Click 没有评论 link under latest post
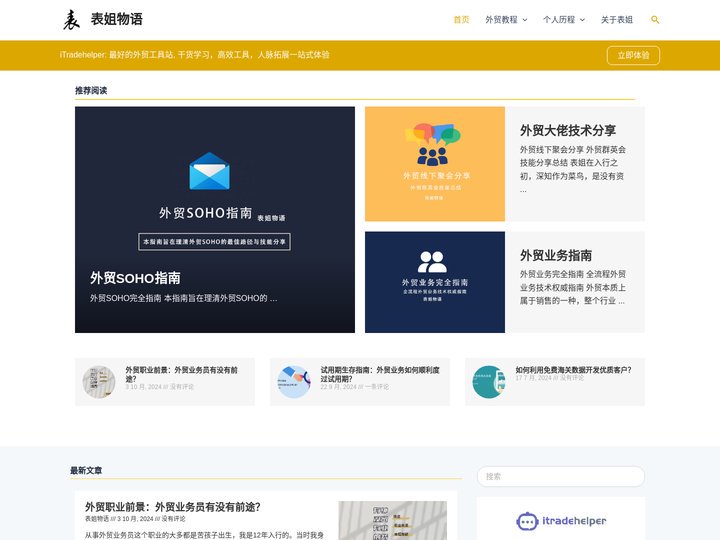 [x=173, y=519]
